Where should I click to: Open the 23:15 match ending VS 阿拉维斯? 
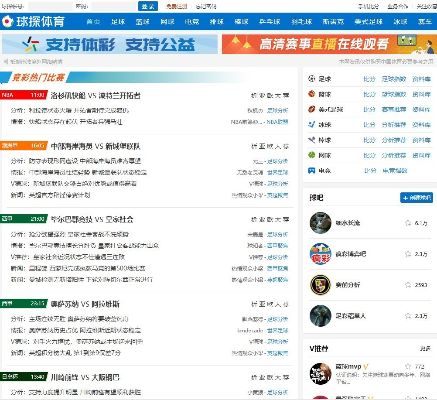click(85, 304)
